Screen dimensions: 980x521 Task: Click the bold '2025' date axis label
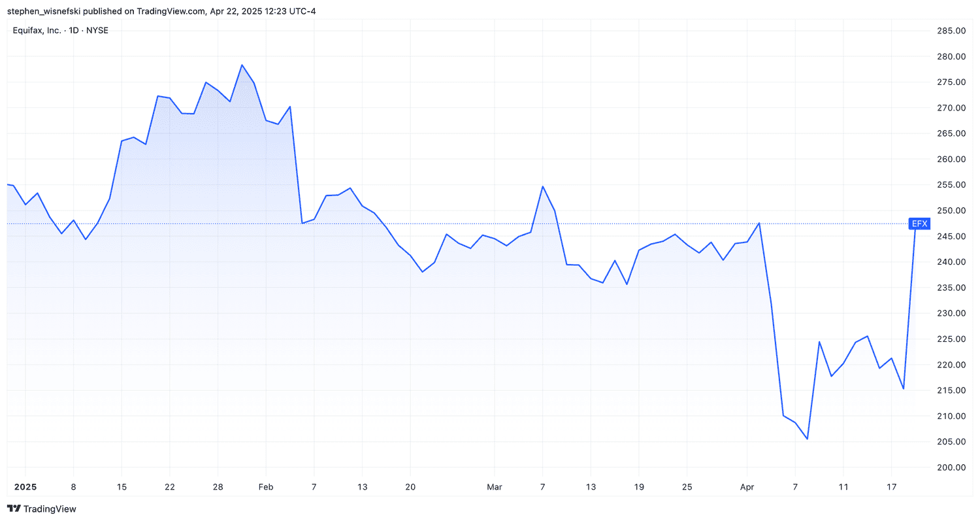pyautogui.click(x=25, y=488)
